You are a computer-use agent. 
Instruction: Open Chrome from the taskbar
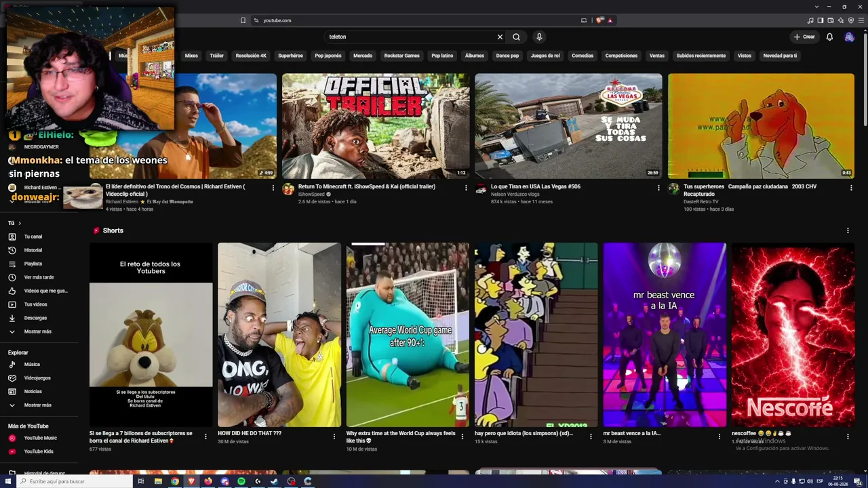tap(175, 481)
